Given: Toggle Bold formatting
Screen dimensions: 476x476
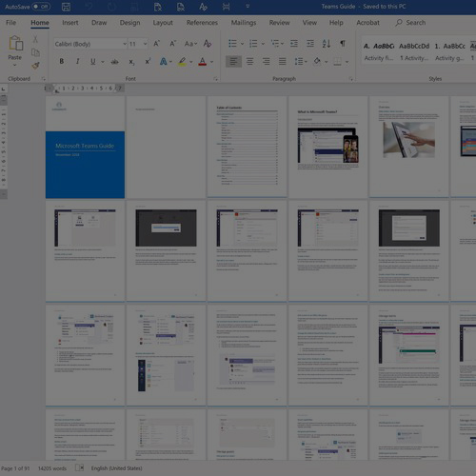Looking at the screenshot, I should pos(62,62).
